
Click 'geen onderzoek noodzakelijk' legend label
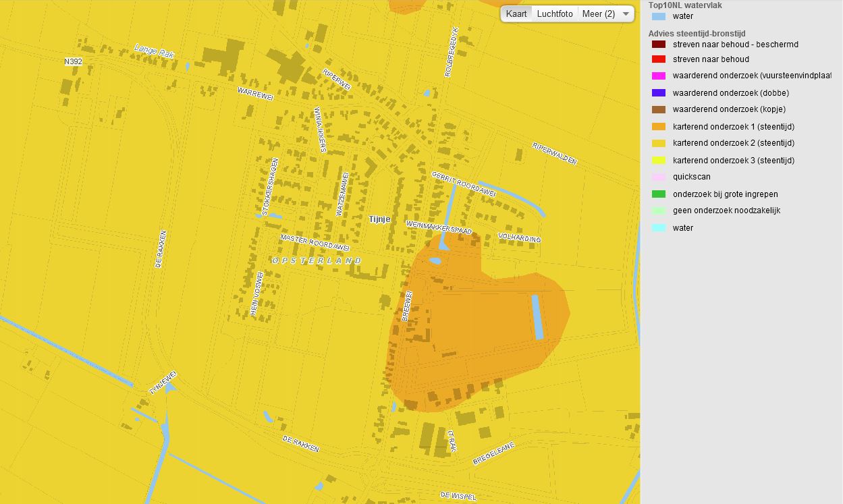click(726, 211)
